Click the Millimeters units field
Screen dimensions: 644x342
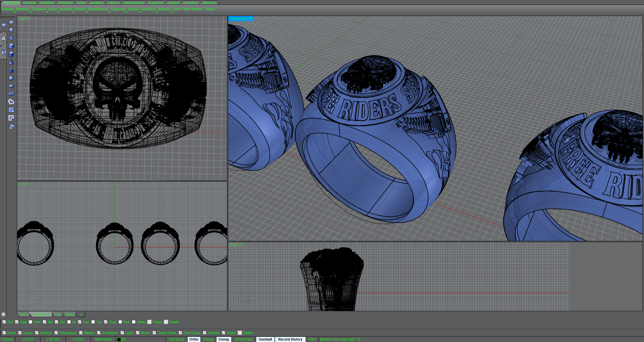pyautogui.click(x=103, y=339)
